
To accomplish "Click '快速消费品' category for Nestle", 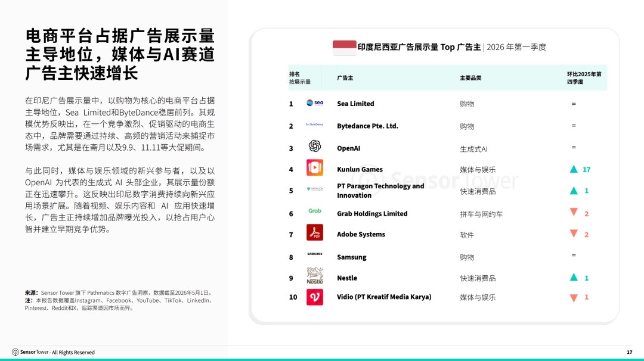I will pos(478,279).
